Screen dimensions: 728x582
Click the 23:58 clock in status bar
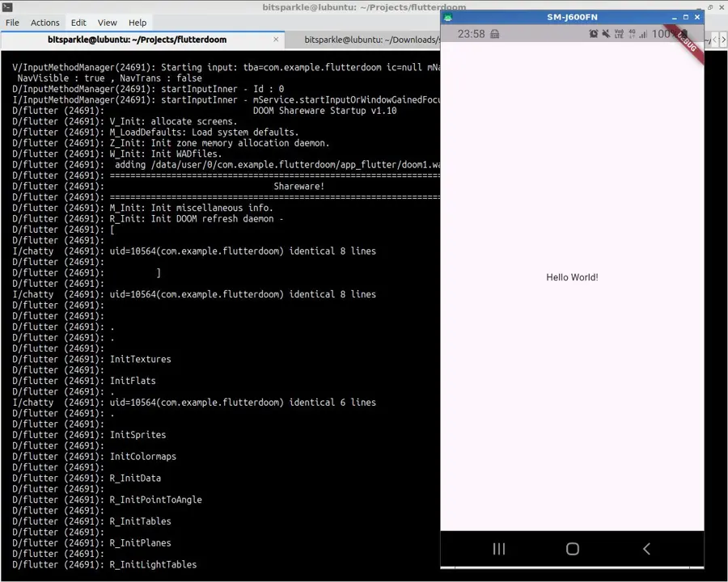(x=471, y=34)
